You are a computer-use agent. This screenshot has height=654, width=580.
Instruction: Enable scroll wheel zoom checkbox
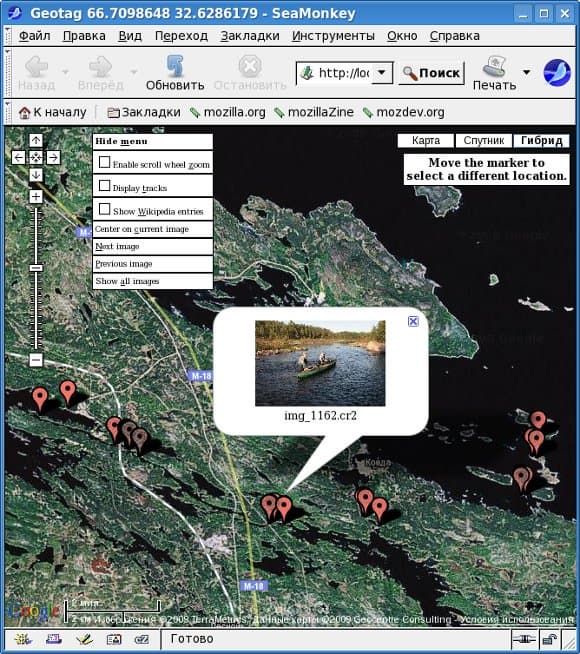pos(104,162)
